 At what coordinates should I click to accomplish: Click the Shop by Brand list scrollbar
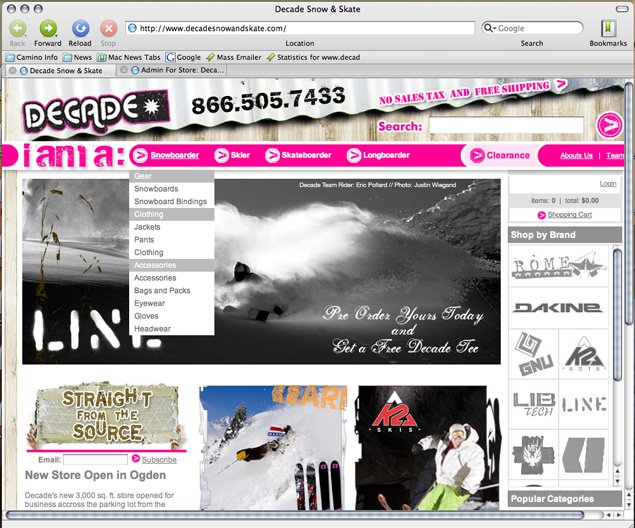coord(617,316)
